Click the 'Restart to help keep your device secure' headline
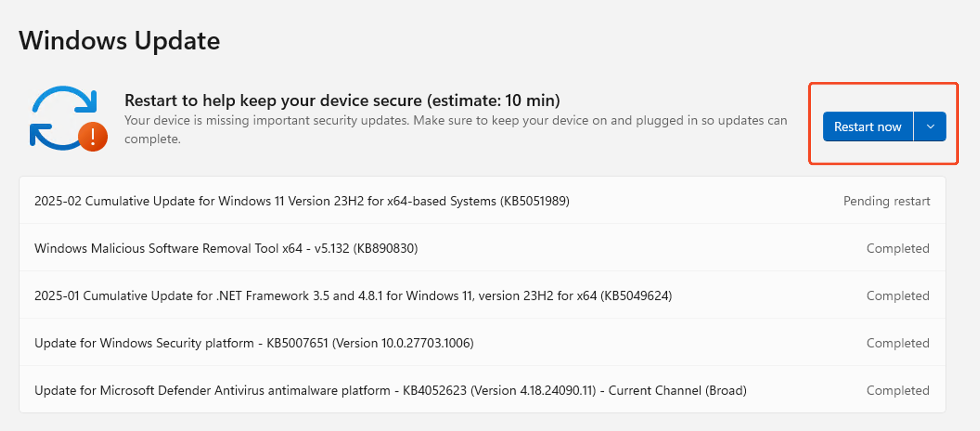This screenshot has width=980, height=431. 274,100
